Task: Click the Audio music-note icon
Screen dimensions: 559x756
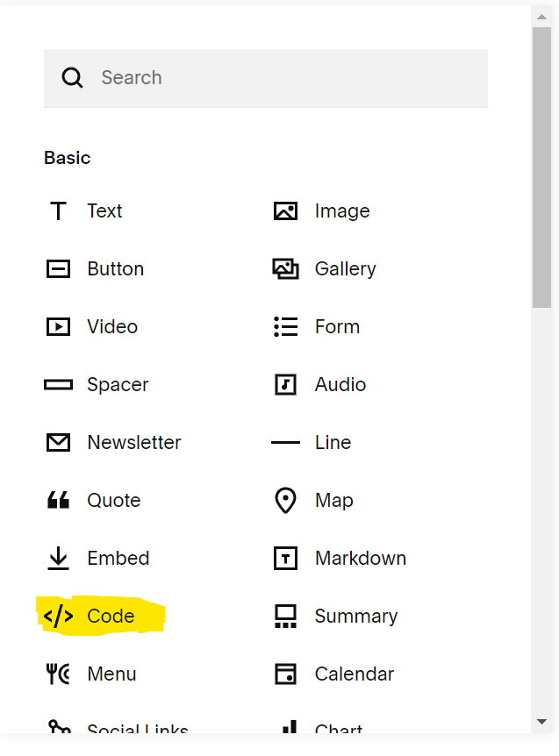Action: (285, 385)
